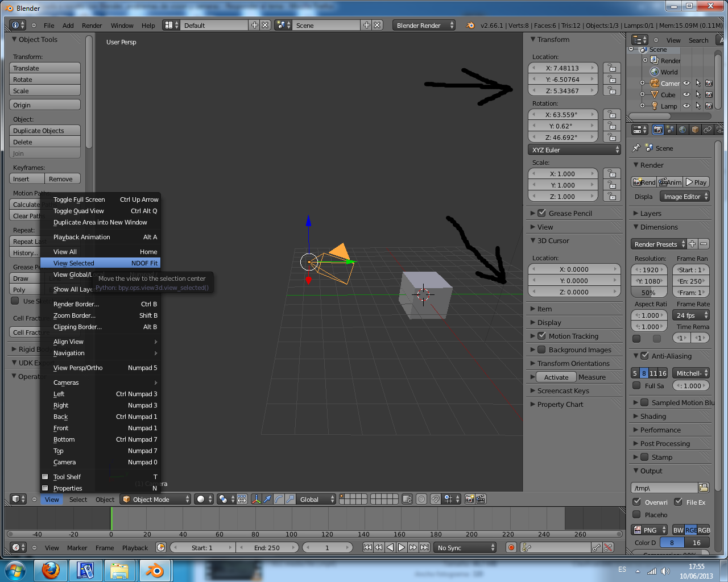
Task: Click the Translate button in Object Tools
Action: point(45,68)
